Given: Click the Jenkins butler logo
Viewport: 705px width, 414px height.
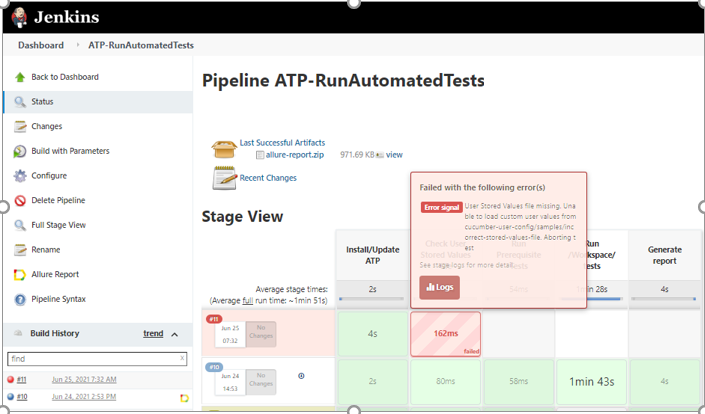Looking at the screenshot, I should click(19, 17).
